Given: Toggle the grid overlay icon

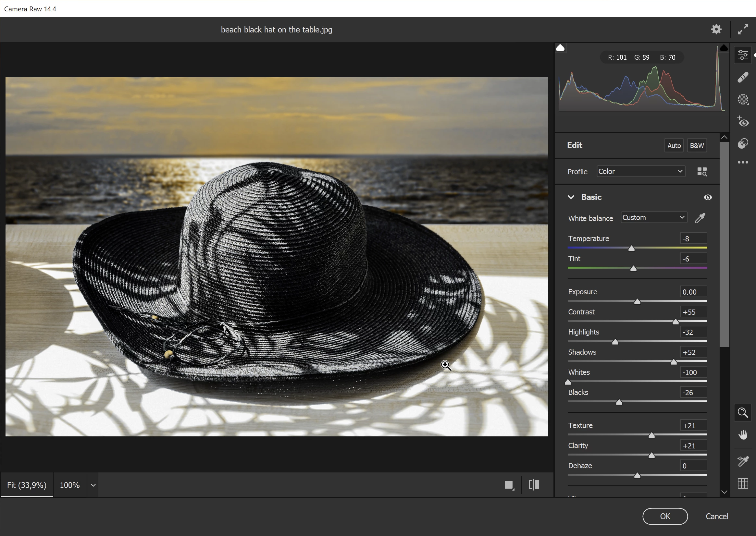Looking at the screenshot, I should tap(743, 483).
